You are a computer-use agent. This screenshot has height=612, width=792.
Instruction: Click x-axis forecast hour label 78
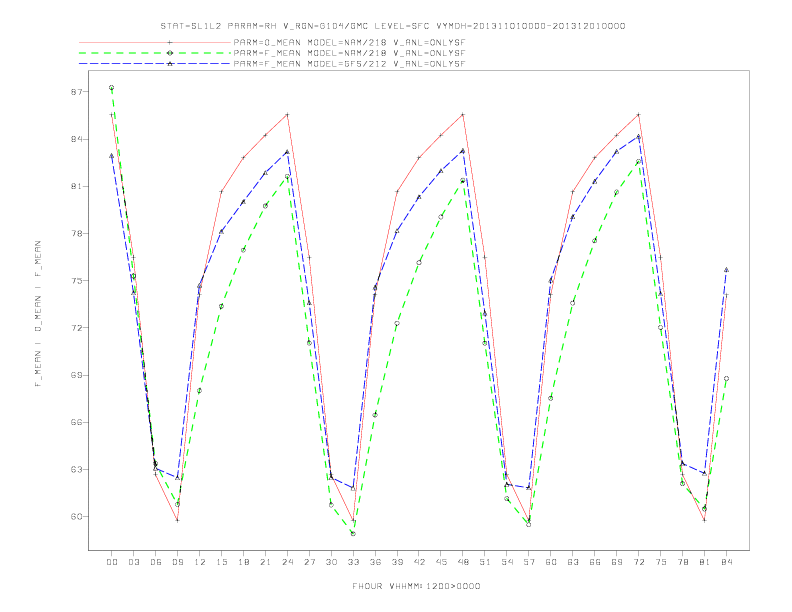coord(682,562)
